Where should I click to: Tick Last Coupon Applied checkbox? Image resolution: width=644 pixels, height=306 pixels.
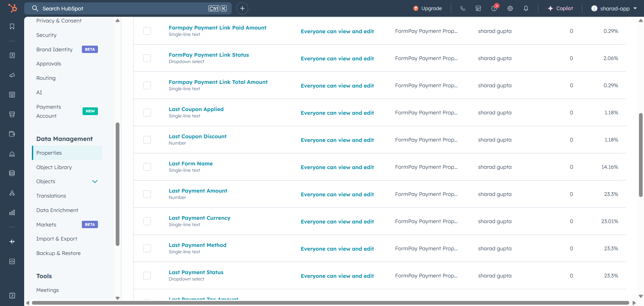147,113
